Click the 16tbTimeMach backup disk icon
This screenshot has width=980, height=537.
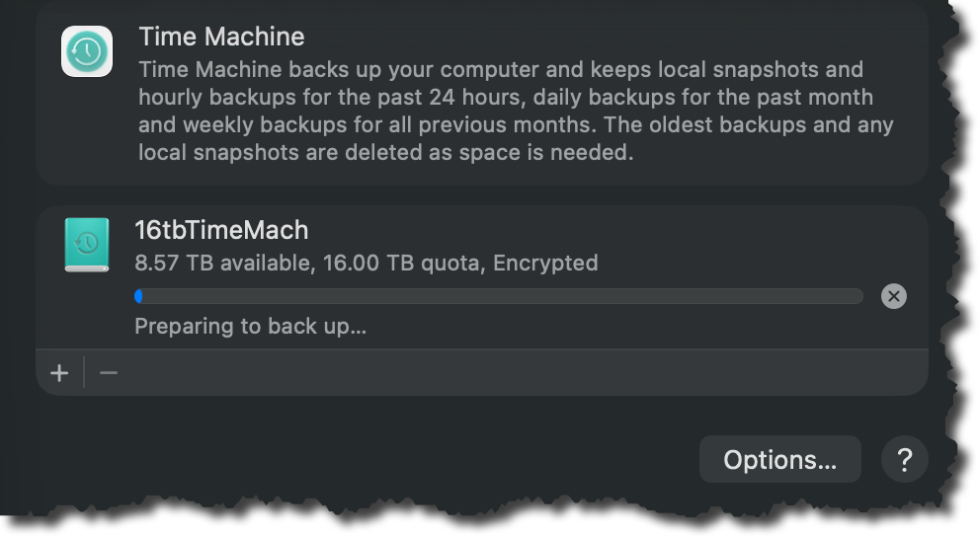coord(87,245)
